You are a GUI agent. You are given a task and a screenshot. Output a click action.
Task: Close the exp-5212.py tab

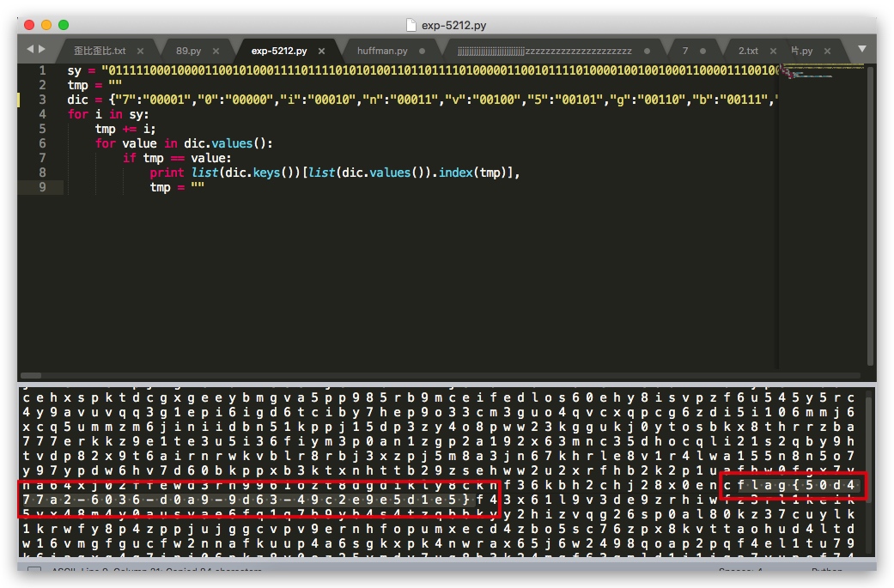(x=321, y=52)
